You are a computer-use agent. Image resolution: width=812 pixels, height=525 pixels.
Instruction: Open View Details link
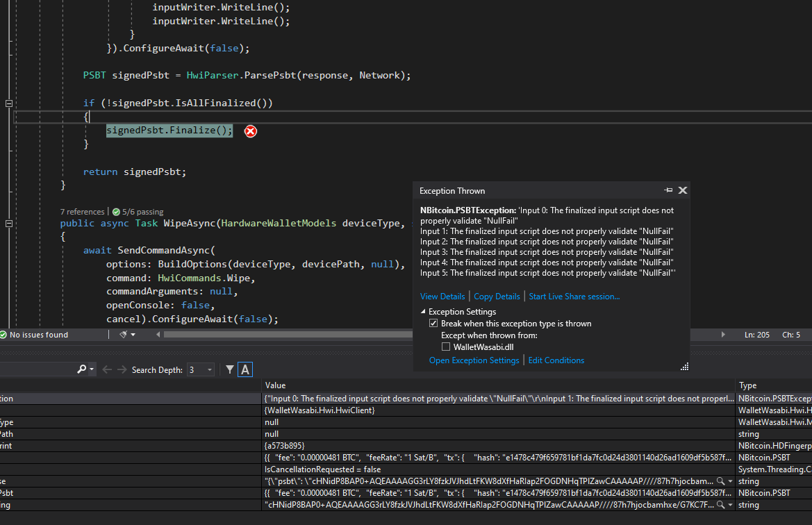[x=442, y=296]
